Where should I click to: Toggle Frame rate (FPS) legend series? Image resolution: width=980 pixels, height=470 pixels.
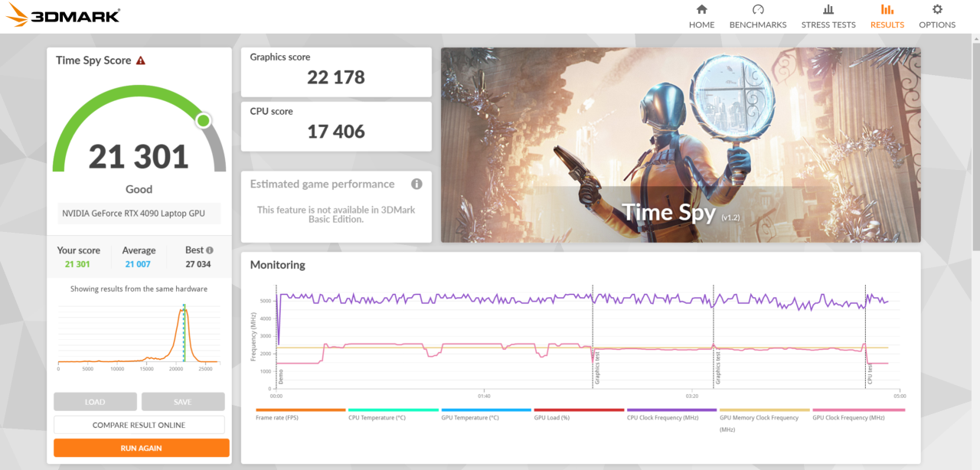301,414
